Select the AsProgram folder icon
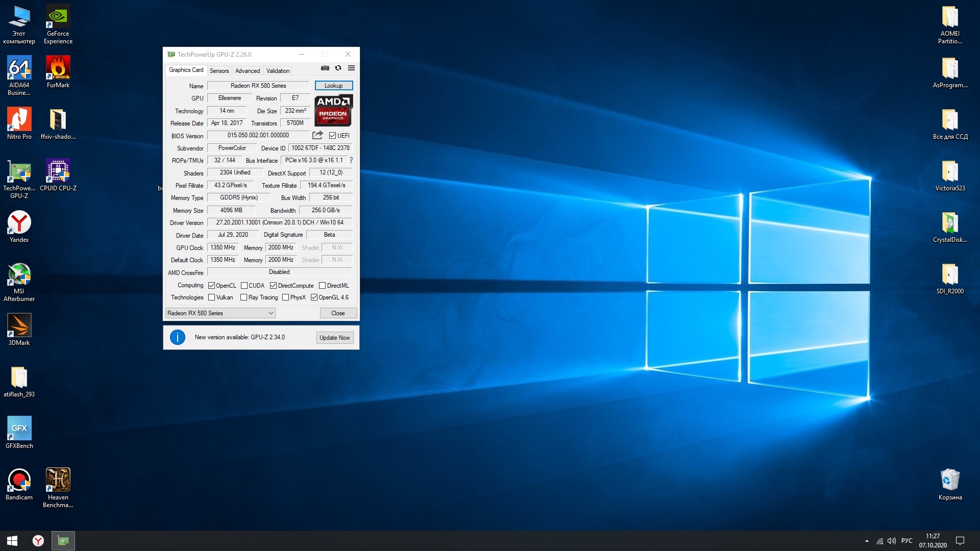 [950, 72]
